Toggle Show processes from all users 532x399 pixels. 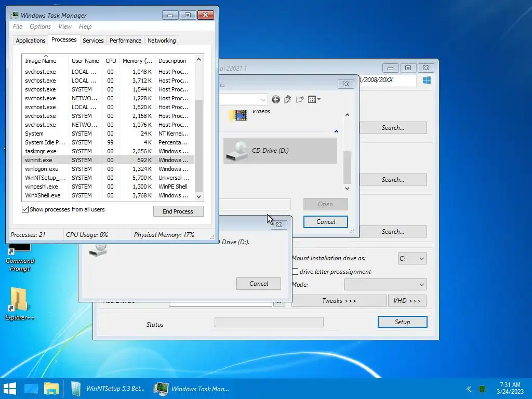pyautogui.click(x=25, y=209)
